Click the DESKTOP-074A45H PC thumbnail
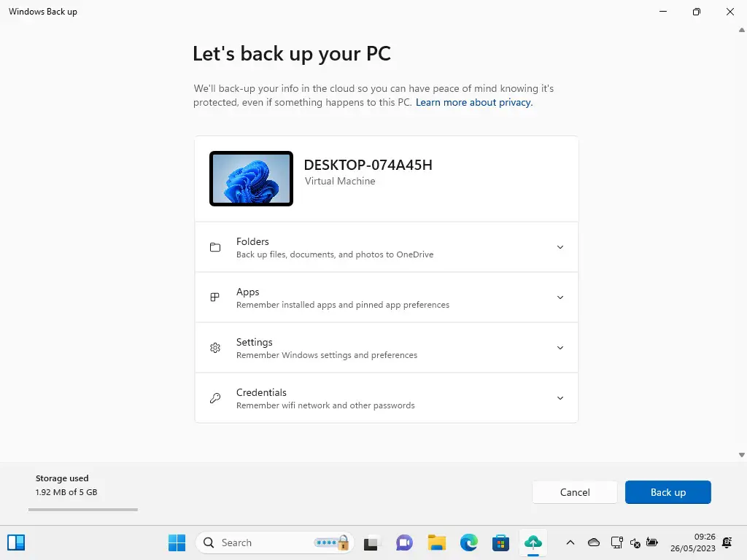 [x=251, y=179]
